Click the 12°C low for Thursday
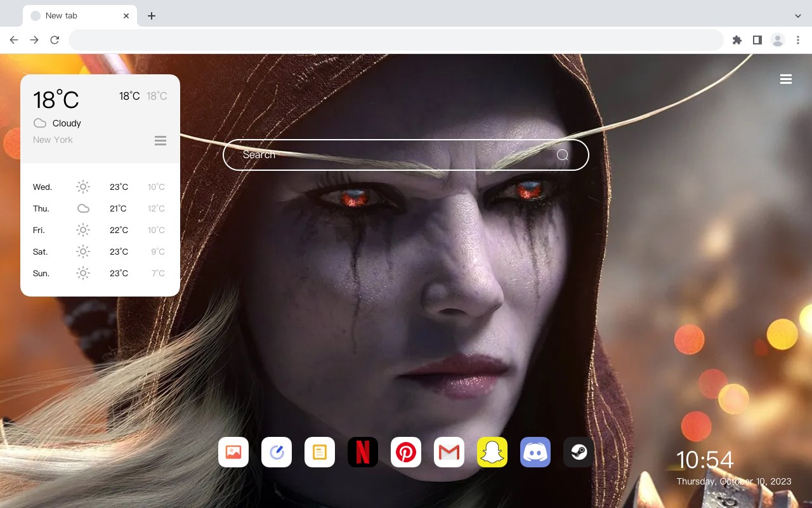 (x=156, y=208)
